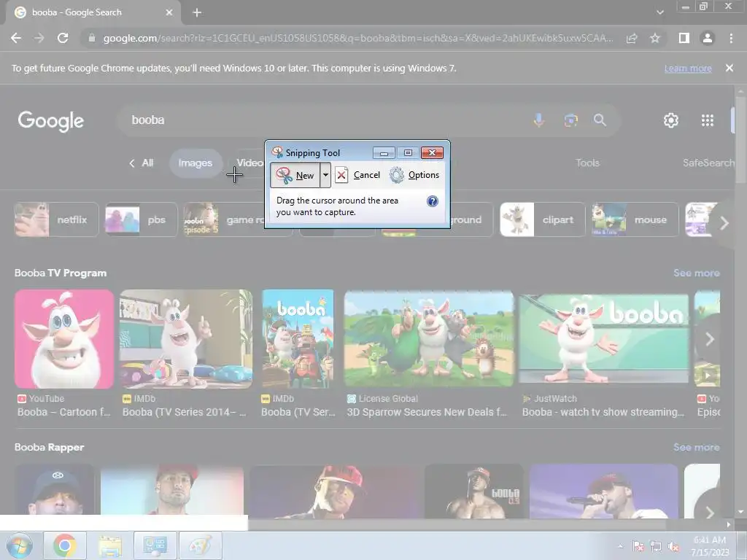
Task: Advance TV Program carousel with right arrow
Action: (x=709, y=339)
